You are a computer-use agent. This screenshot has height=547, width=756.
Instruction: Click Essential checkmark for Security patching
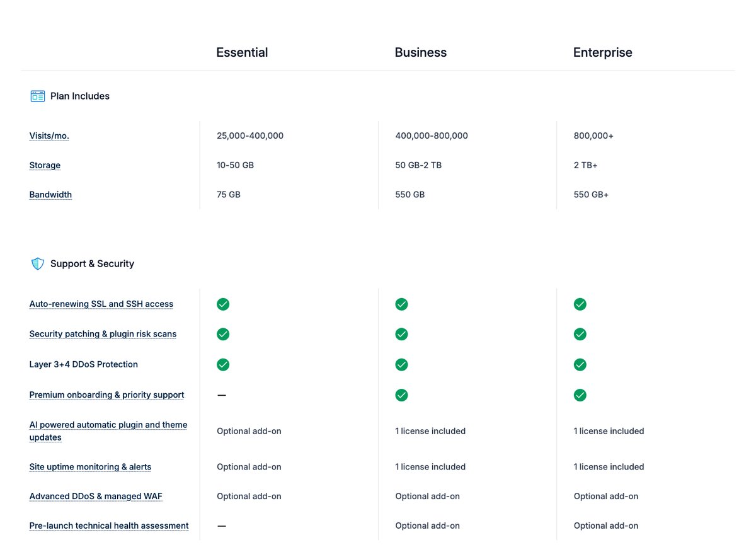coord(223,334)
